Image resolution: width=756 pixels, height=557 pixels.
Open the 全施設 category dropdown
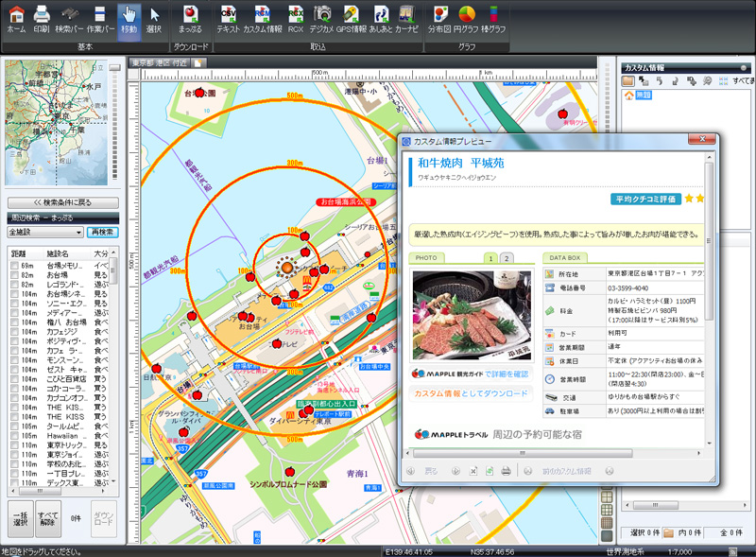click(x=45, y=233)
